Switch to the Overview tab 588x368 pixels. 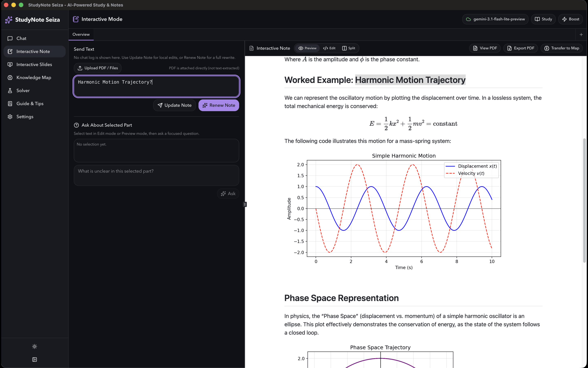pyautogui.click(x=81, y=34)
